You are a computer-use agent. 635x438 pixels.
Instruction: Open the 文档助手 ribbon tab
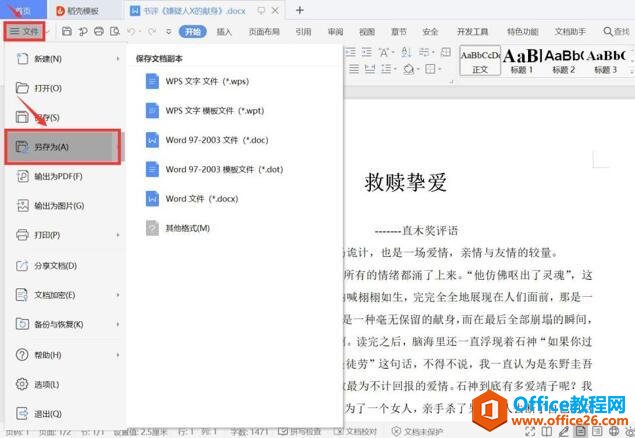coord(570,32)
